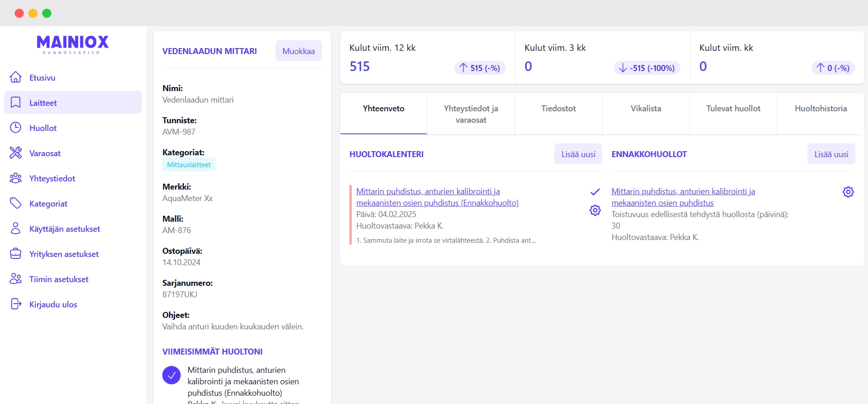The height and width of the screenshot is (404, 868).
Task: Click the Etusivu home icon
Action: pos(16,77)
